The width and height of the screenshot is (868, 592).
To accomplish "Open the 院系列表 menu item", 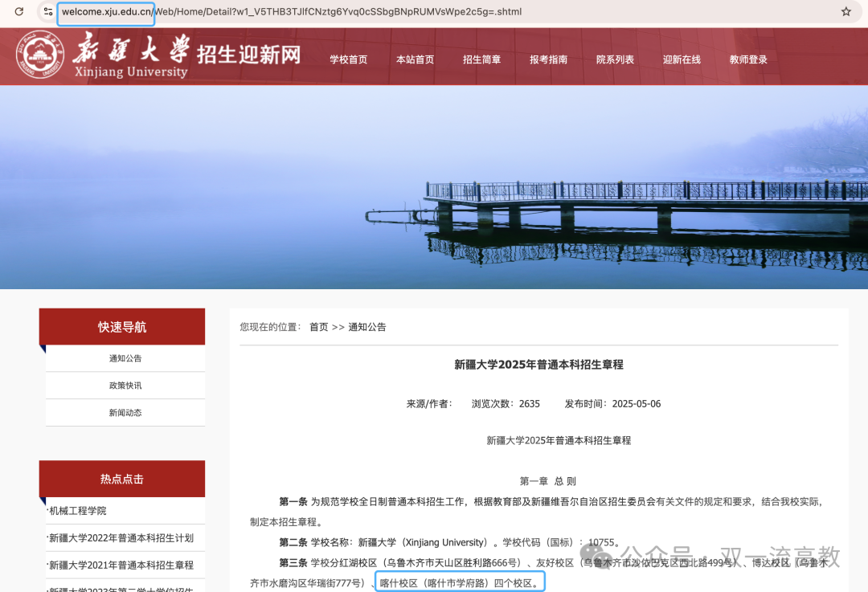I will 615,59.
